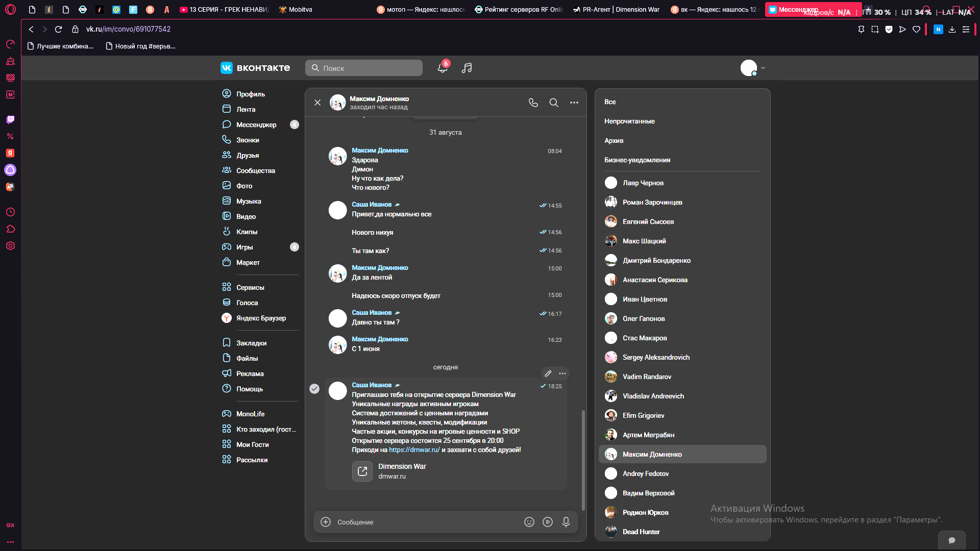
Task: Edit the selected message with pencil icon
Action: pyautogui.click(x=548, y=373)
